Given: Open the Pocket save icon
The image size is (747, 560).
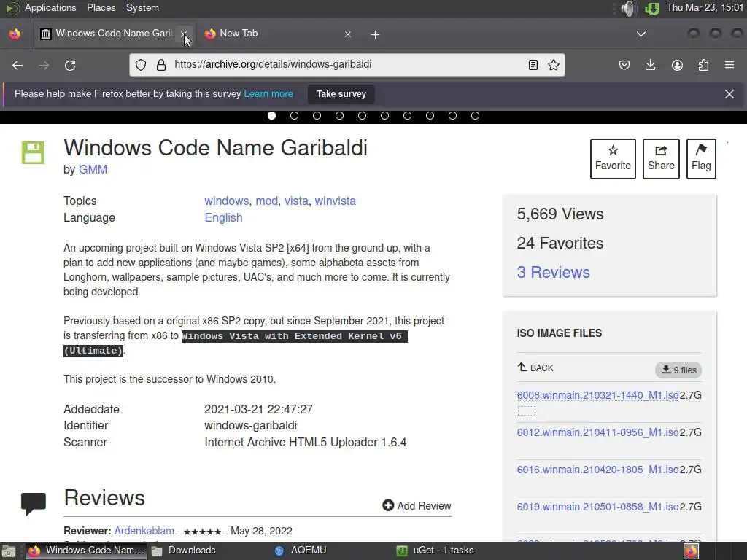Looking at the screenshot, I should 624,65.
